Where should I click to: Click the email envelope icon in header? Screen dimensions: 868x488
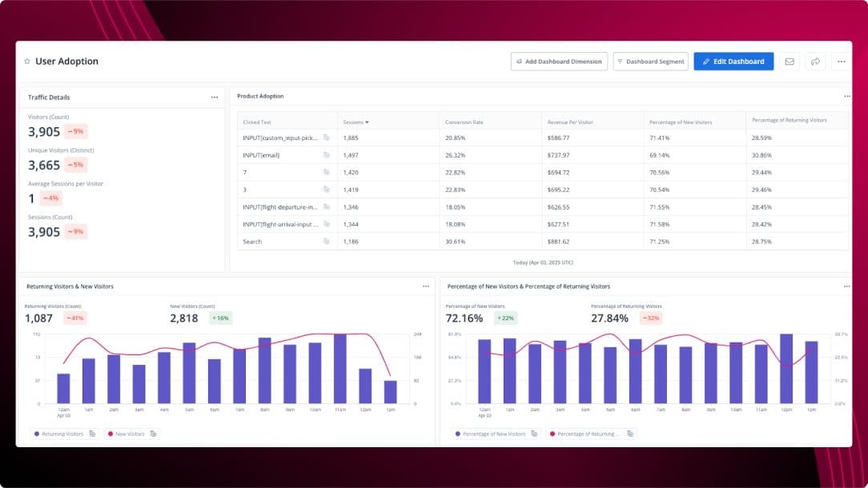pos(790,62)
